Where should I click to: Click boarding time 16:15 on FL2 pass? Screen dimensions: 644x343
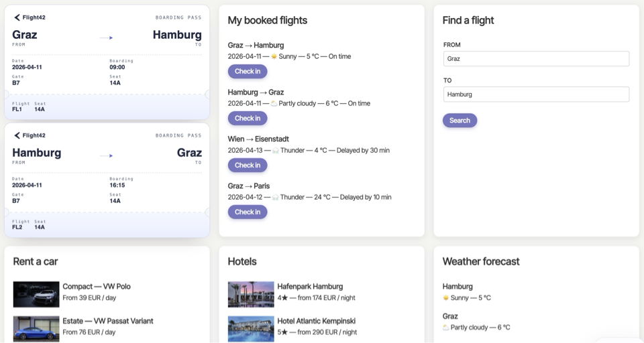coord(117,186)
